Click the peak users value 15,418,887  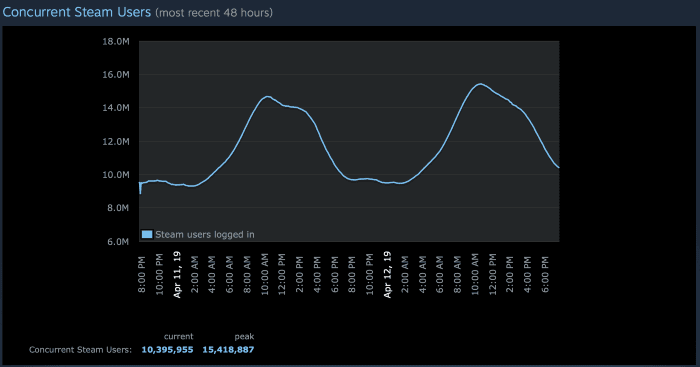point(228,350)
